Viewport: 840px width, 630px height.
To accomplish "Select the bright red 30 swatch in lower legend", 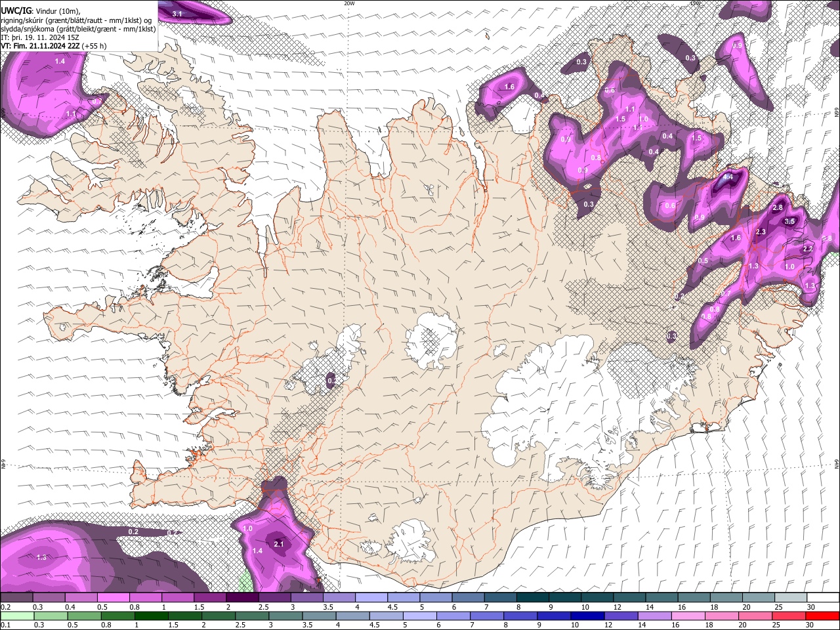I will click(823, 616).
